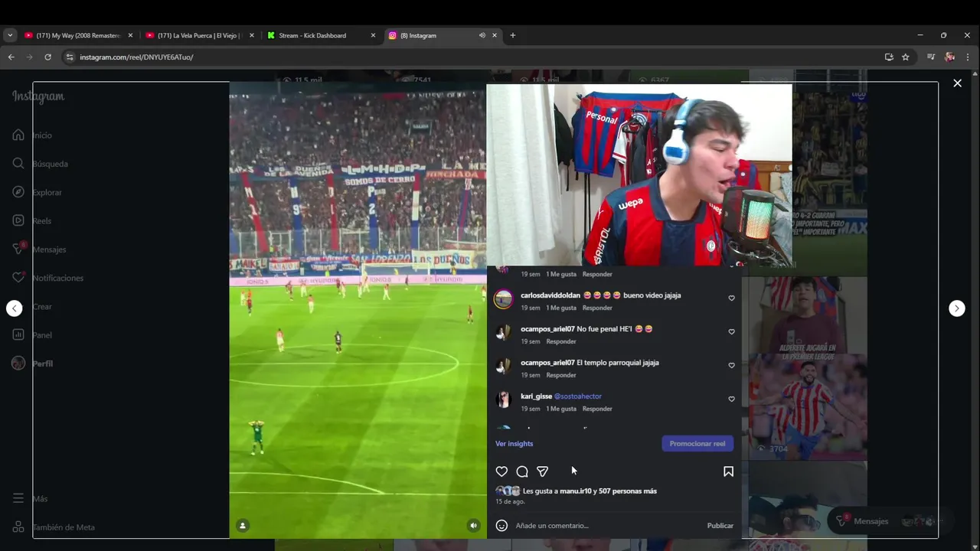Open manu.ir10 profile from likes
The image size is (980, 551).
pos(576,491)
